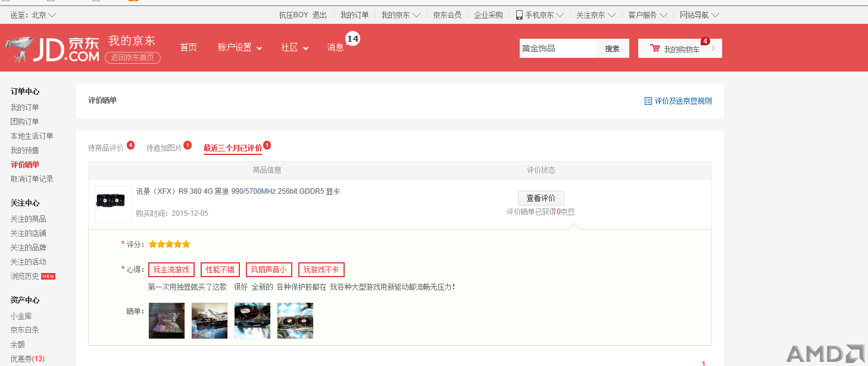This screenshot has height=366, width=868.
Task: Expand the 关注京东 dropdown
Action: pyautogui.click(x=595, y=15)
